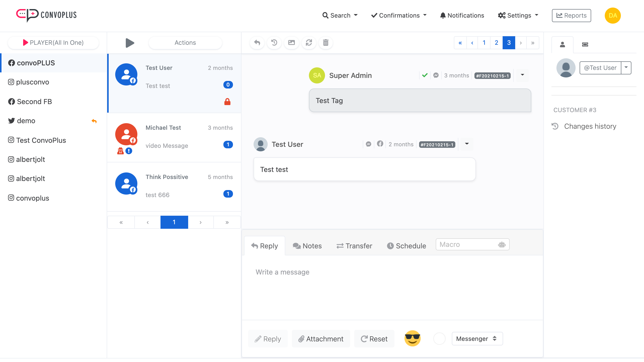Click the Reports button

tap(571, 15)
